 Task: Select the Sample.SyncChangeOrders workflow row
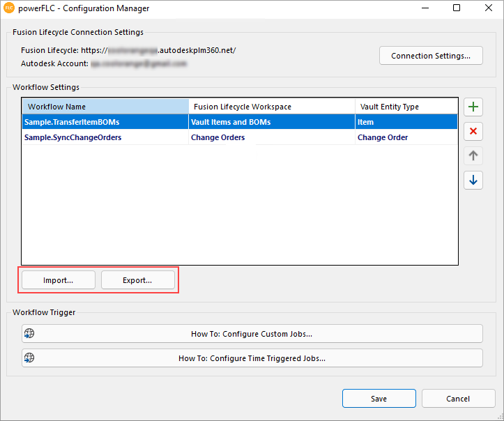tap(73, 137)
